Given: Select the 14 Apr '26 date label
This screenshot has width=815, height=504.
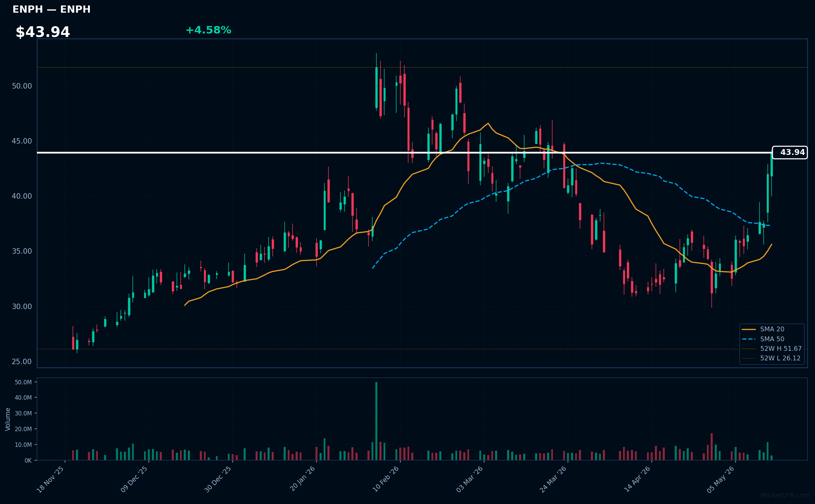Looking at the screenshot, I should coord(637,479).
